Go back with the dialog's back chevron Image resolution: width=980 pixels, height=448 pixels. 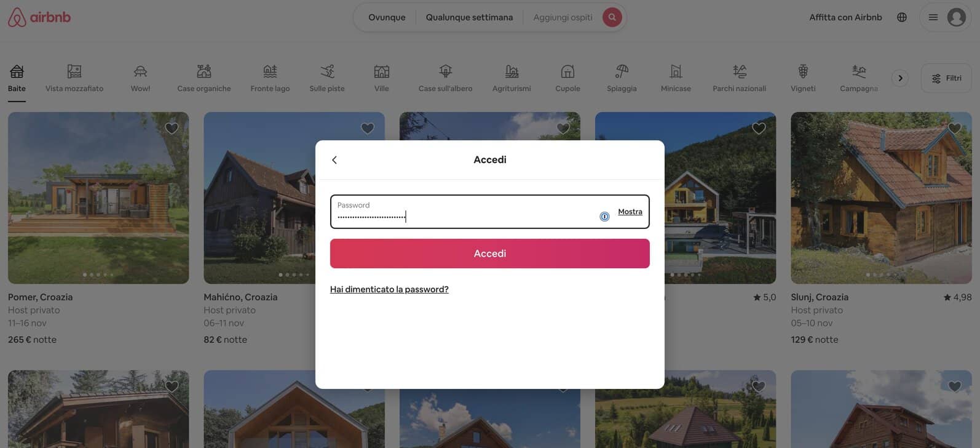(x=334, y=160)
